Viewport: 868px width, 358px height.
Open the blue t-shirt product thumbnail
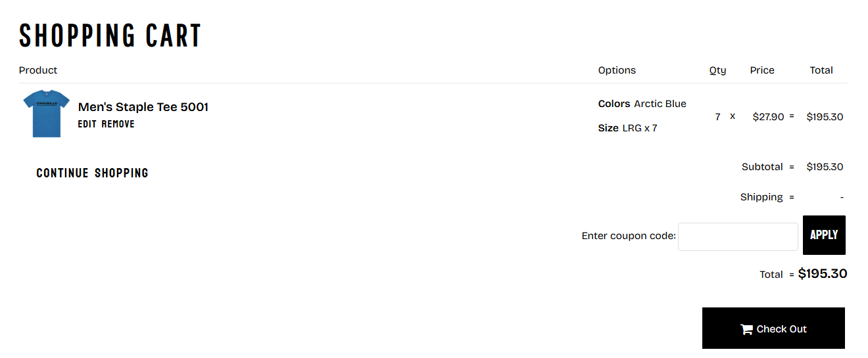(x=46, y=114)
